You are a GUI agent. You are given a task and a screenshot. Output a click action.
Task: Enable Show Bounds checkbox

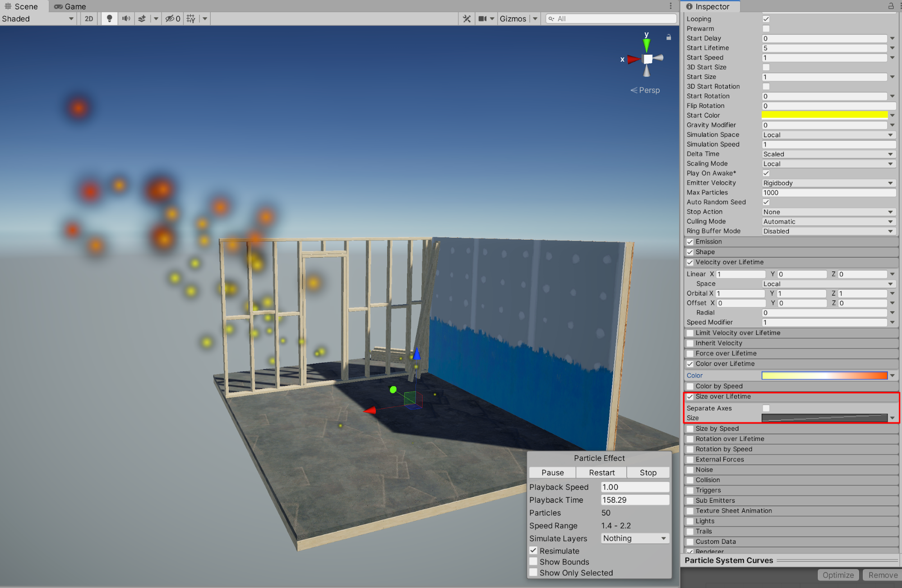(x=533, y=561)
